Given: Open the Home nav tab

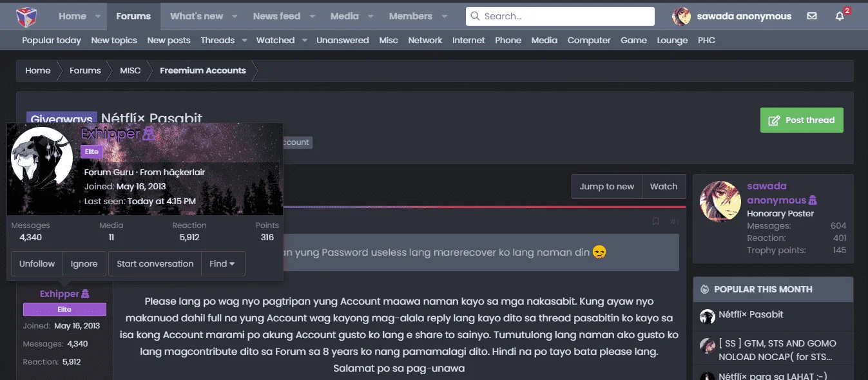Looking at the screenshot, I should 72,16.
